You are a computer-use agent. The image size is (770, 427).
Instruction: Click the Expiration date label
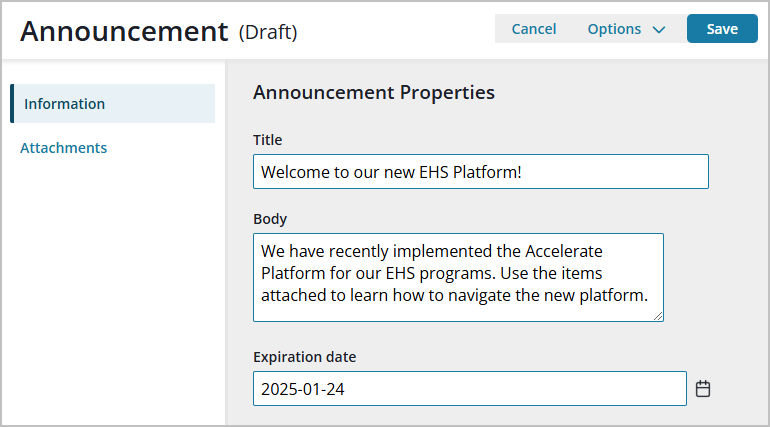click(304, 357)
